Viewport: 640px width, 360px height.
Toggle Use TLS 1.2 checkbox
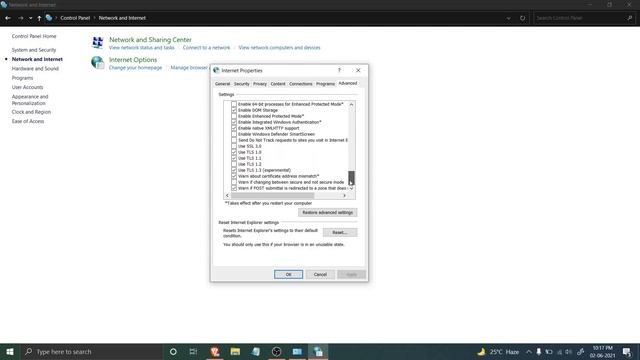point(234,164)
